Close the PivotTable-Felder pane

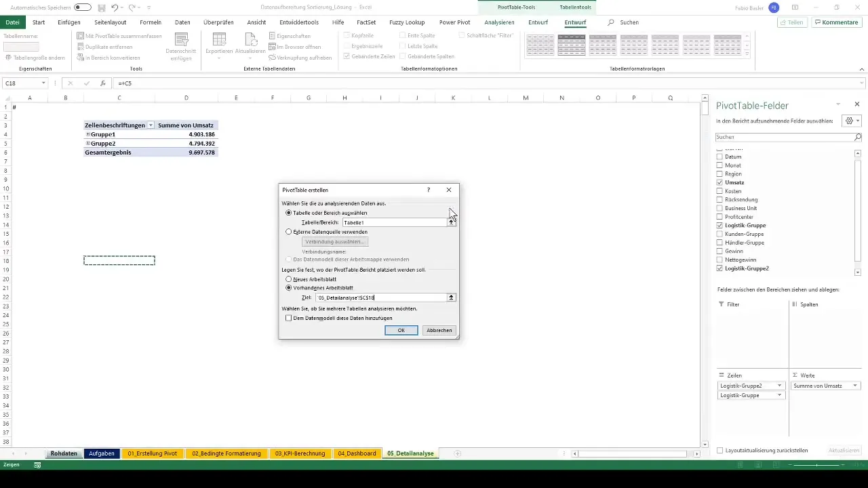click(857, 104)
